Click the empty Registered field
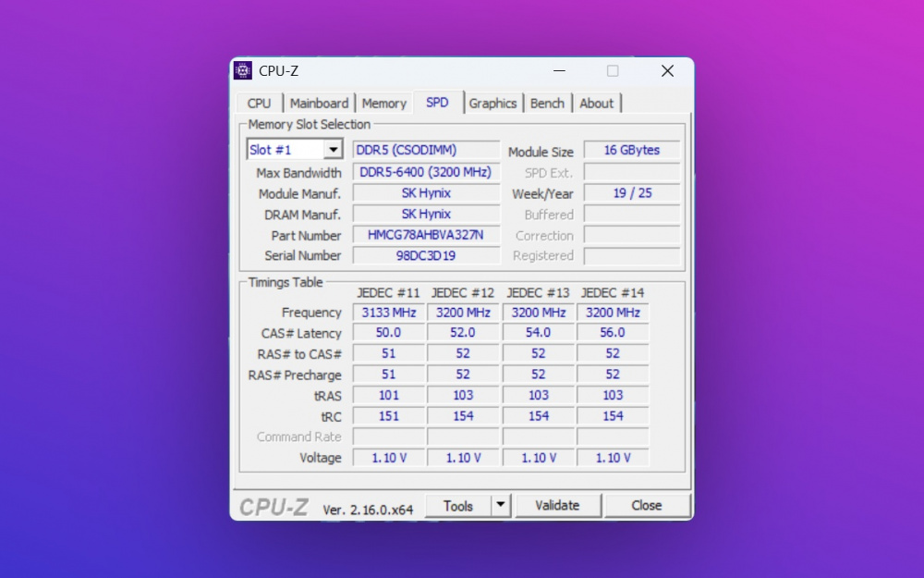This screenshot has height=578, width=924. point(632,256)
